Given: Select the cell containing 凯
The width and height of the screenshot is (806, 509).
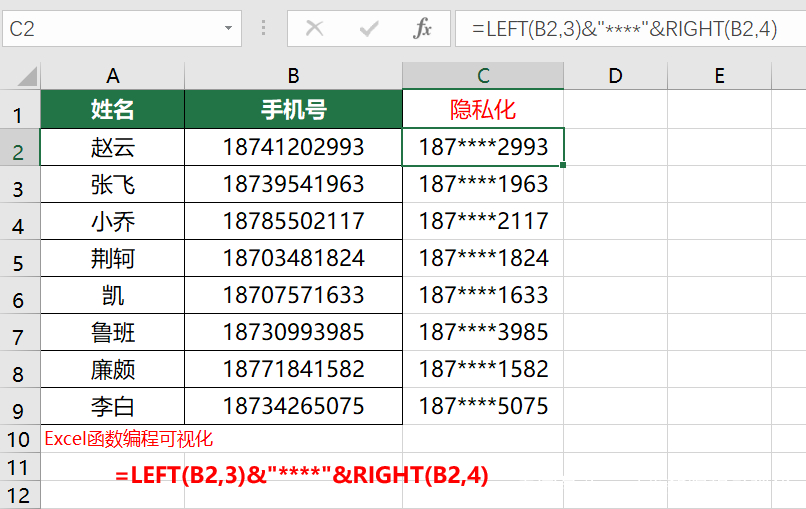Looking at the screenshot, I should 113,295.
